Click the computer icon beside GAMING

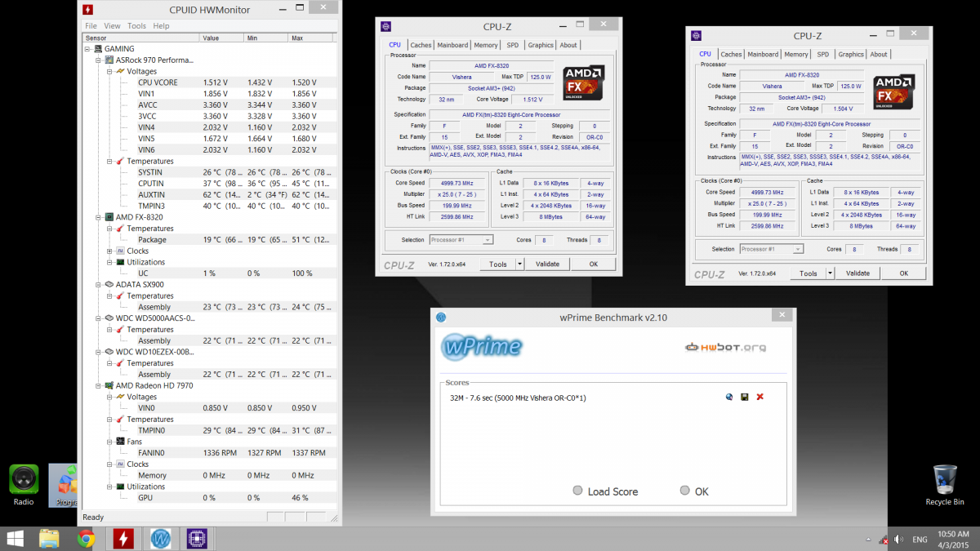(98, 49)
